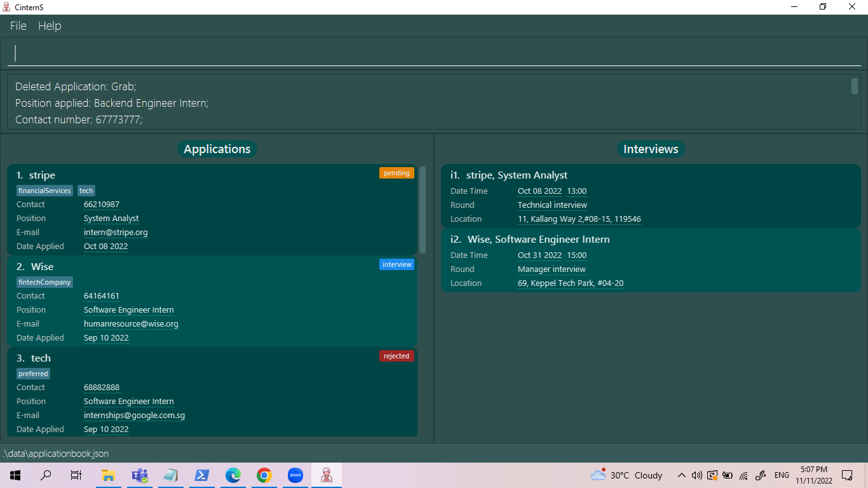Show hidden system tray icons
This screenshot has height=488, width=868.
point(681,475)
